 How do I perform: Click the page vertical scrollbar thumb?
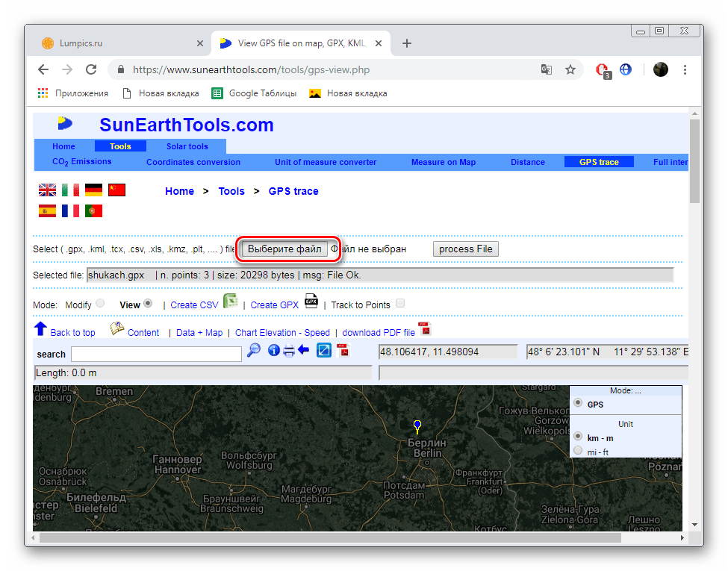tap(694, 160)
